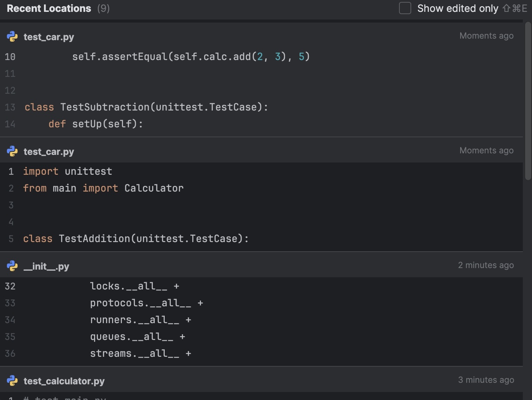This screenshot has width=532, height=400.
Task: Click the Python icon beside the first test_car.py entry
Action: pyautogui.click(x=12, y=37)
